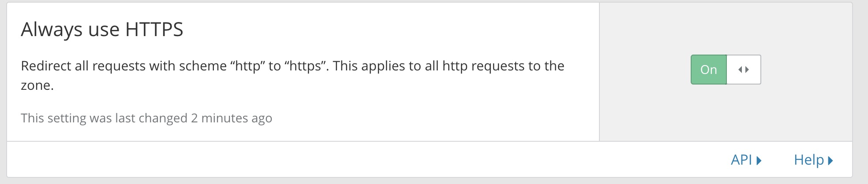
Task: Expand the triangle arrow beside Help
Action: [x=831, y=160]
